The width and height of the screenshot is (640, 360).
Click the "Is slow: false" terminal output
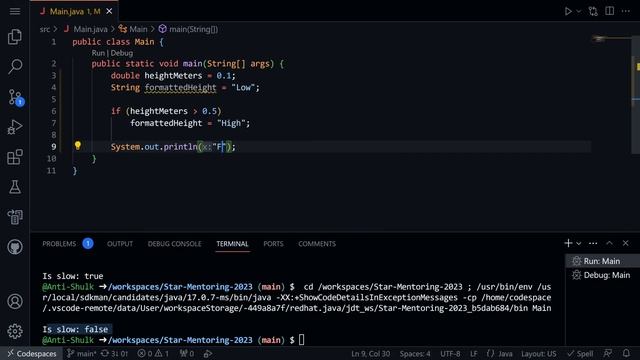coord(76,329)
